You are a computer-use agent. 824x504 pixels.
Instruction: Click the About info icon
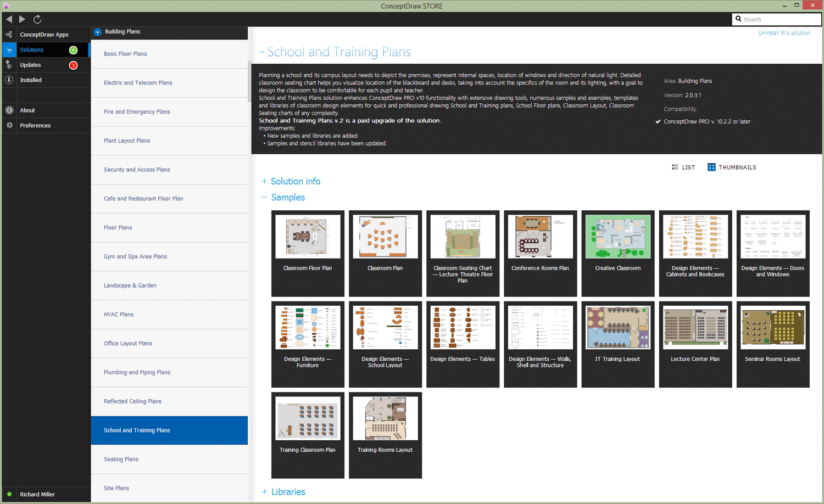[9, 110]
